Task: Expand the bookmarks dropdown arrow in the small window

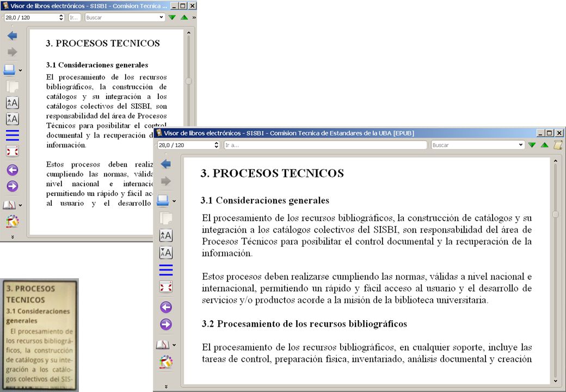Action: tap(20, 205)
